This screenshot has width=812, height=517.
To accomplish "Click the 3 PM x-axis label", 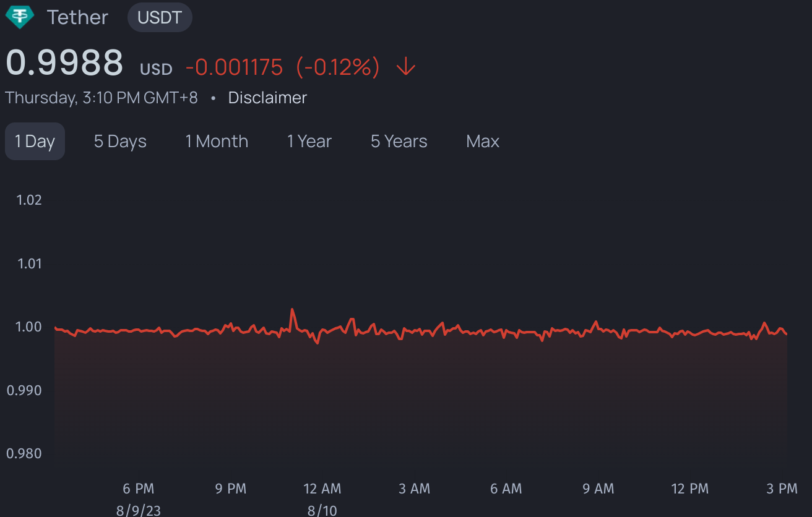I will tap(782, 489).
